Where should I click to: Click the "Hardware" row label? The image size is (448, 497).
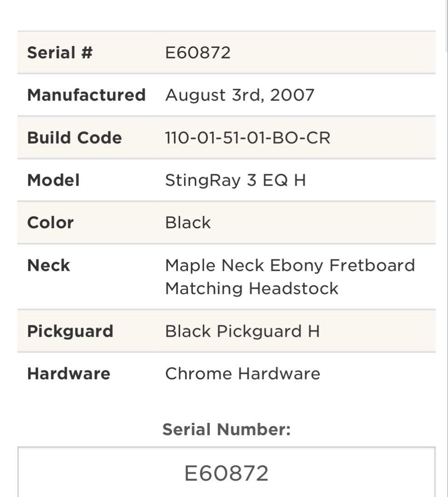69,373
